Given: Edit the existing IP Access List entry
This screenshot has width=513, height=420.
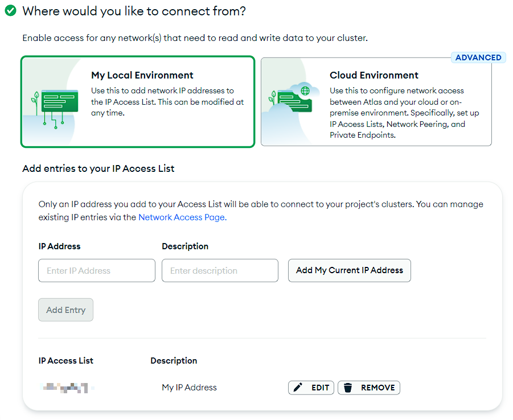Looking at the screenshot, I should pyautogui.click(x=311, y=387).
